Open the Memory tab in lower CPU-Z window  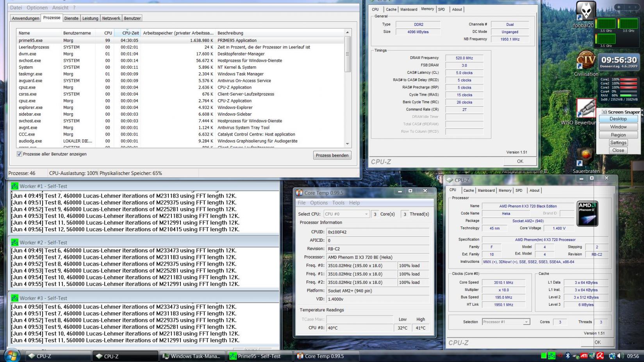pyautogui.click(x=505, y=191)
